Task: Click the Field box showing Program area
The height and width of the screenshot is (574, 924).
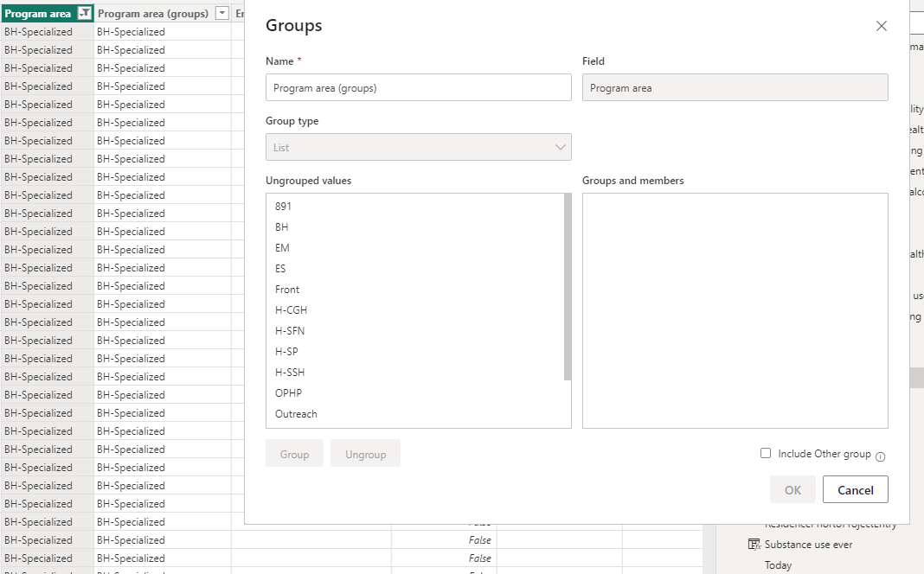Action: (735, 87)
